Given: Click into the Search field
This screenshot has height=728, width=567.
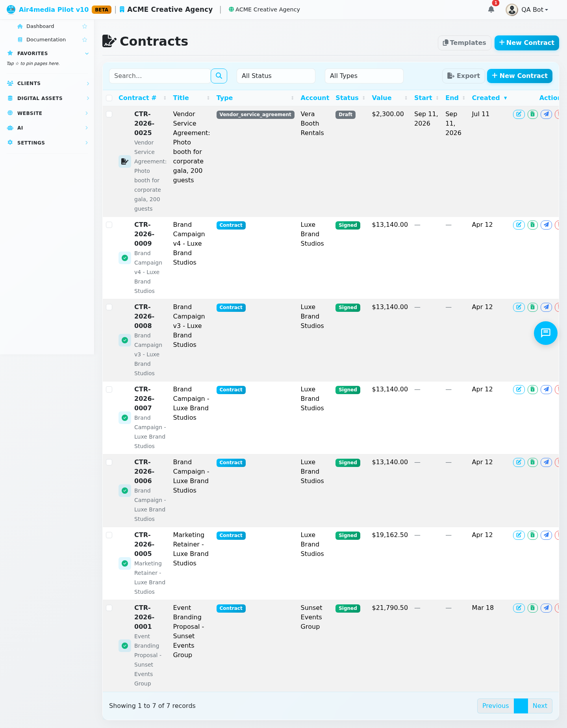Looking at the screenshot, I should [160, 76].
